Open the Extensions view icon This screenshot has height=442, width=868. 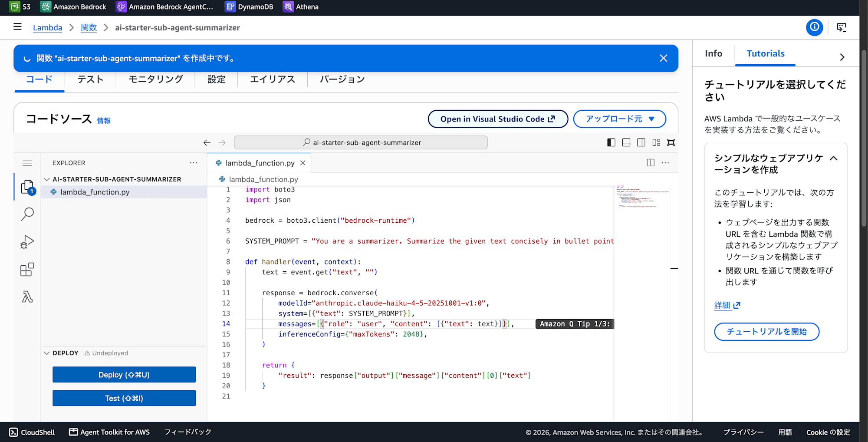(x=27, y=270)
